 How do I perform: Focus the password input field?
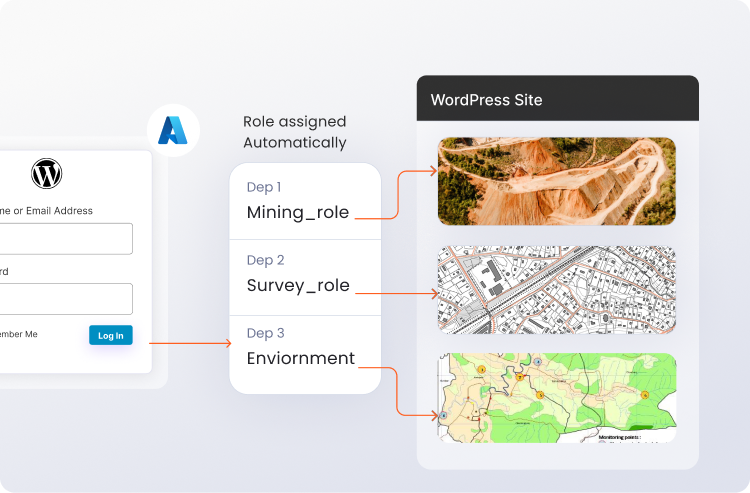tap(66, 299)
